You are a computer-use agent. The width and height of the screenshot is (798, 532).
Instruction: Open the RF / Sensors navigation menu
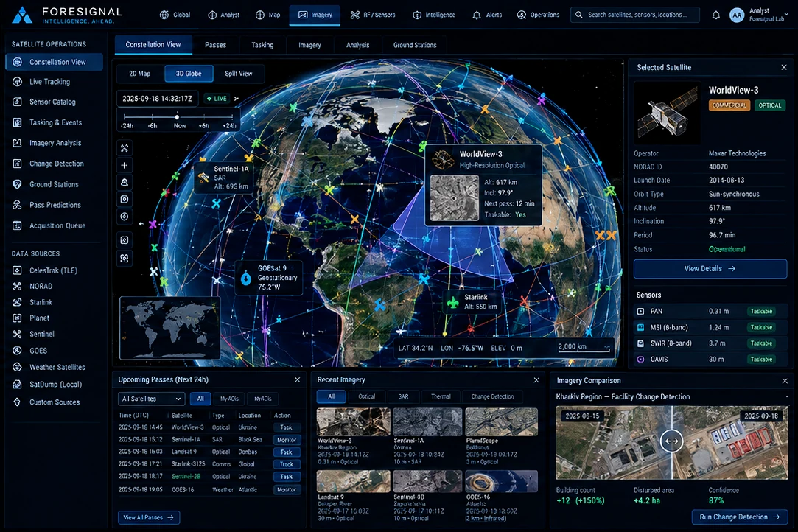pyautogui.click(x=373, y=15)
